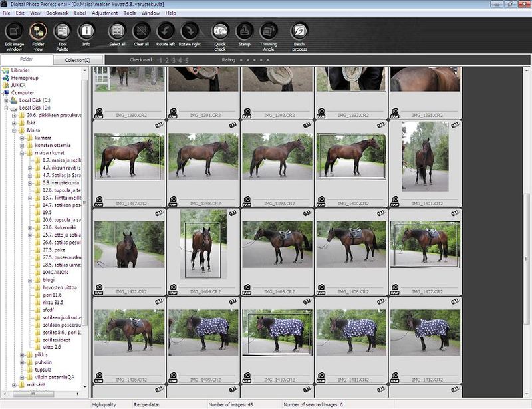Set check mark 4
This screenshot has width=532, height=409.
[180, 60]
